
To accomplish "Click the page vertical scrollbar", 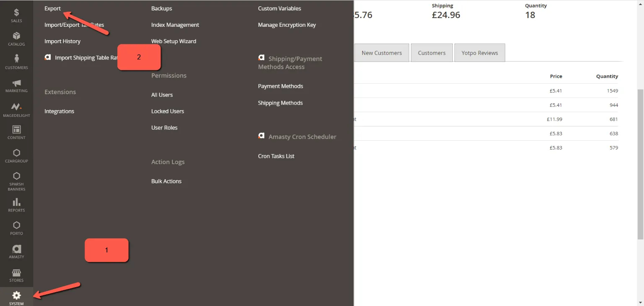I will click(640, 164).
